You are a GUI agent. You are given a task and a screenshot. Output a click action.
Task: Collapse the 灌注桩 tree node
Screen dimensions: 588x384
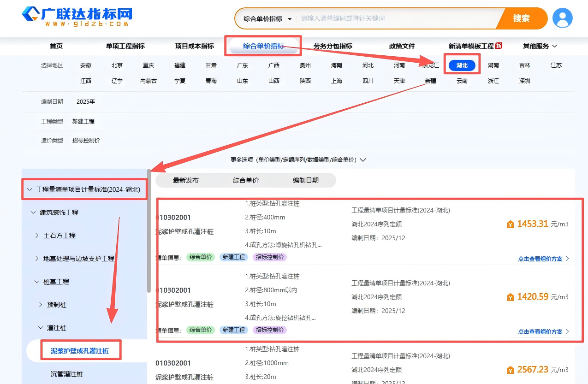(41, 328)
